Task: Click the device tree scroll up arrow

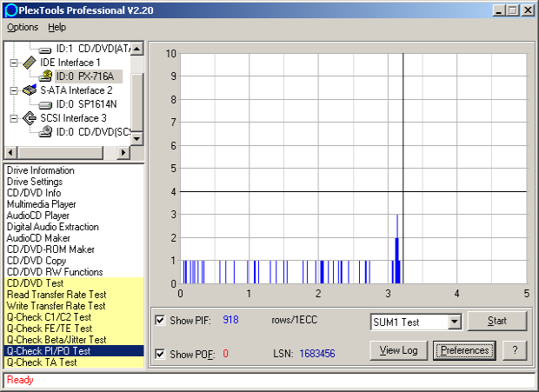Action: tap(136, 49)
